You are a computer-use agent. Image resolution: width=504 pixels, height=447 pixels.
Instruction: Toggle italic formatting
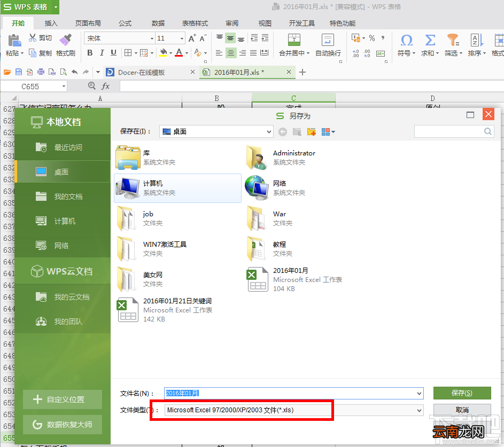[102, 53]
